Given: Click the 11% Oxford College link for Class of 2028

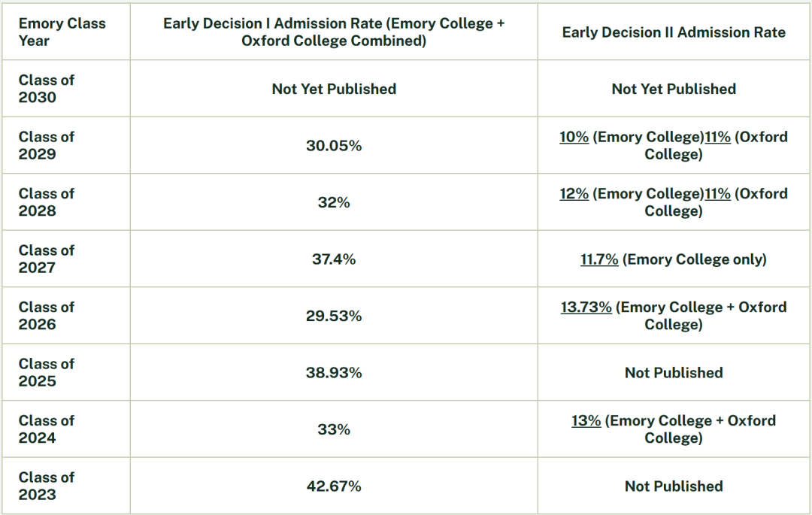Looking at the screenshot, I should click(x=717, y=194).
